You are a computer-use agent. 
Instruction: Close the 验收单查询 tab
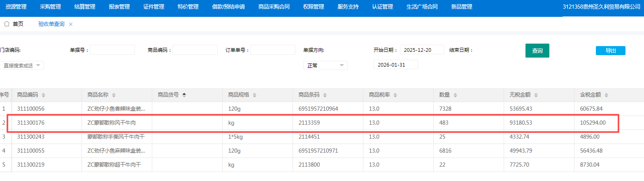tap(71, 24)
